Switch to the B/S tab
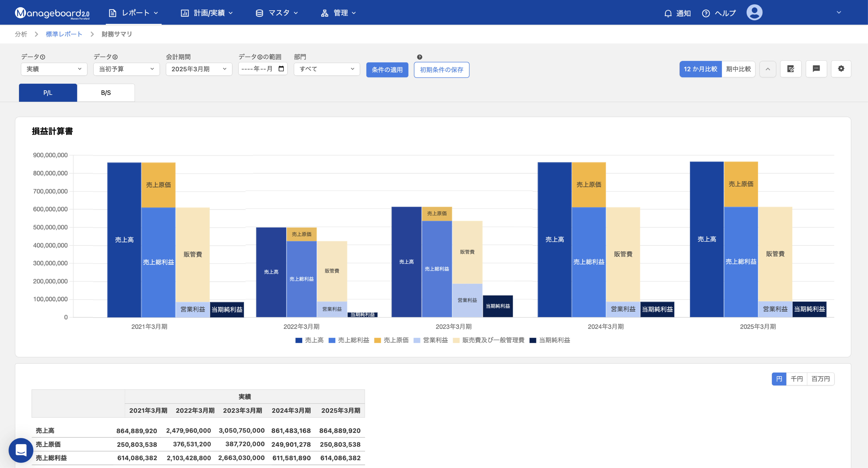The width and height of the screenshot is (868, 468). (x=106, y=93)
